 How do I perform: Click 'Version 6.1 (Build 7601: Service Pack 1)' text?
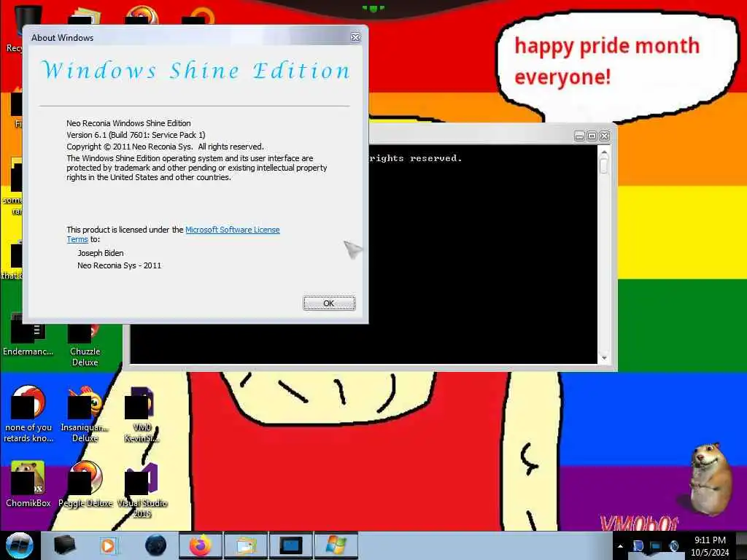click(136, 135)
